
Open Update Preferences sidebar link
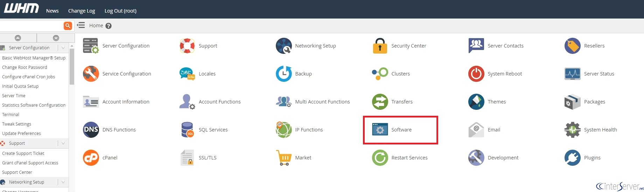pyautogui.click(x=21, y=133)
